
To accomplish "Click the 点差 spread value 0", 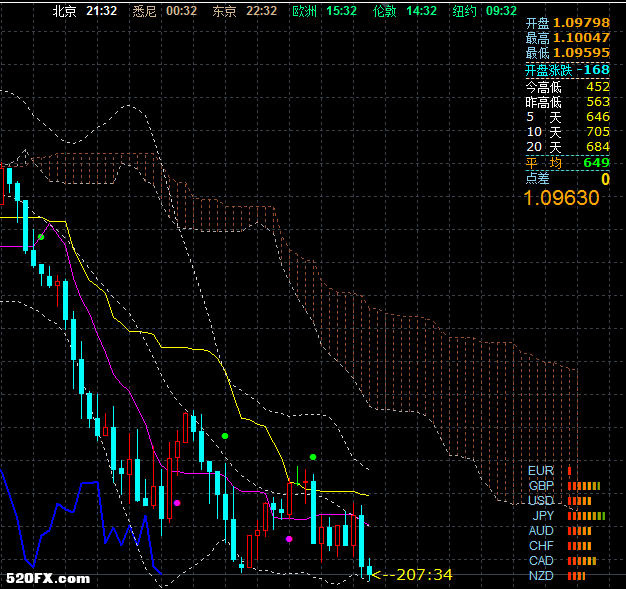I will (x=606, y=179).
